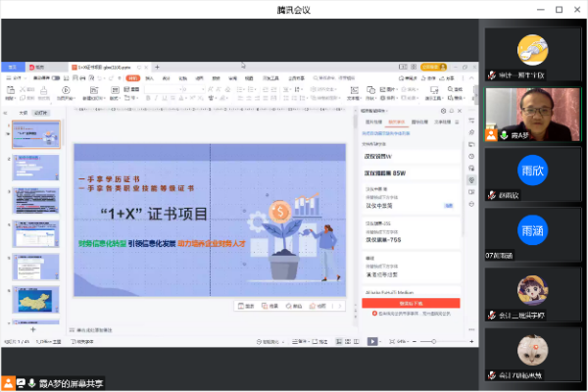588x392 pixels.
Task: Switch to the 大纲 outline tab
Action: coord(24,113)
